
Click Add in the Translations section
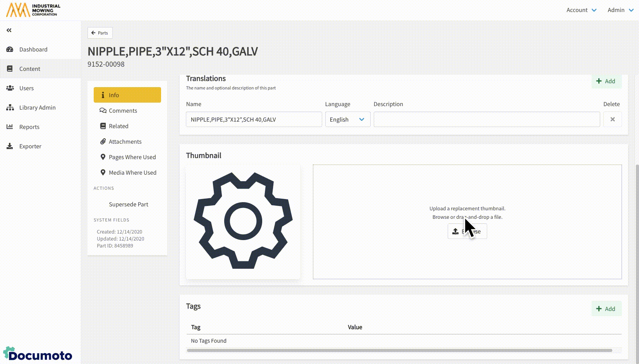click(606, 81)
